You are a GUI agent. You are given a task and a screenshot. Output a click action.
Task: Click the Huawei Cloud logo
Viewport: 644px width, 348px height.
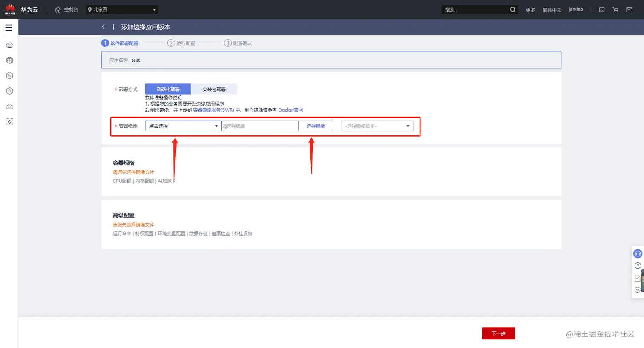(10, 9)
